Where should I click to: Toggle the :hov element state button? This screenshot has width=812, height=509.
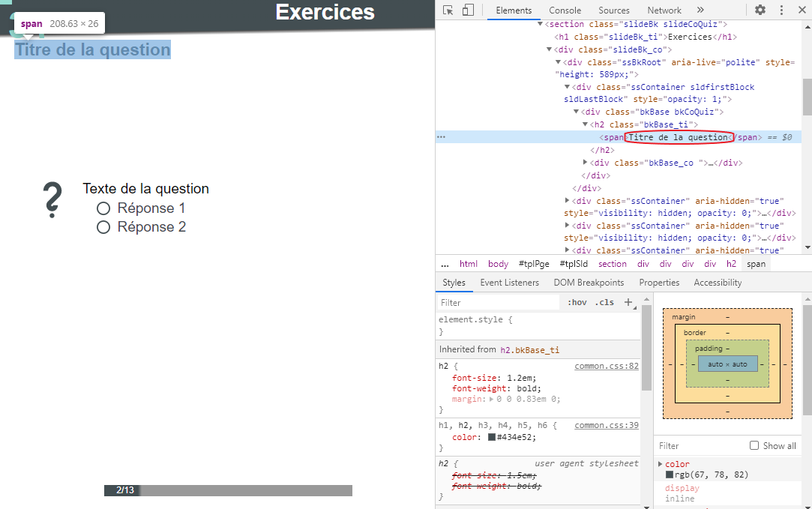click(x=577, y=302)
